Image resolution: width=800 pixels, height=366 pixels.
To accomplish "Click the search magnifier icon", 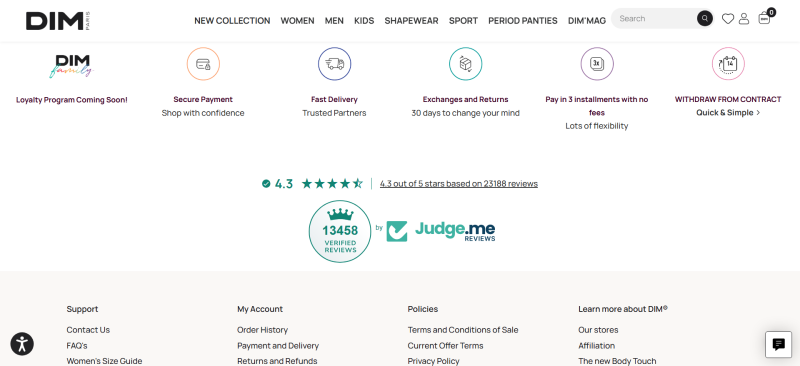I will click(705, 18).
